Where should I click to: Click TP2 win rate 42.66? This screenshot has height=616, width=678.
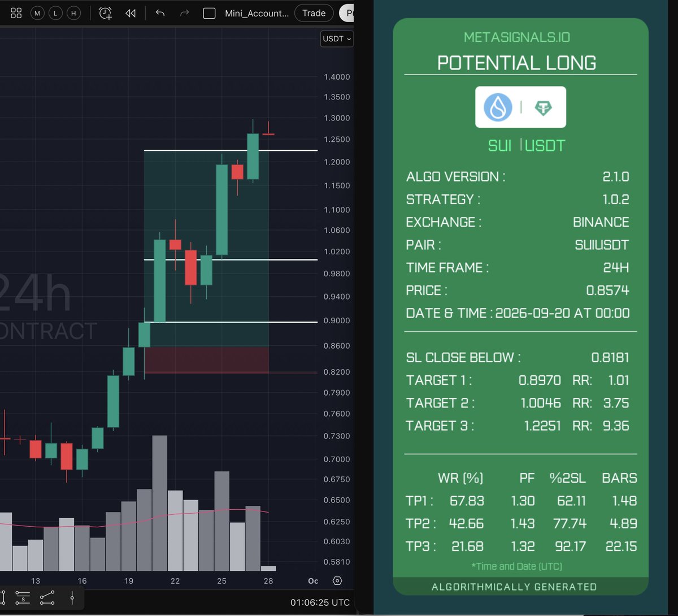tap(466, 523)
